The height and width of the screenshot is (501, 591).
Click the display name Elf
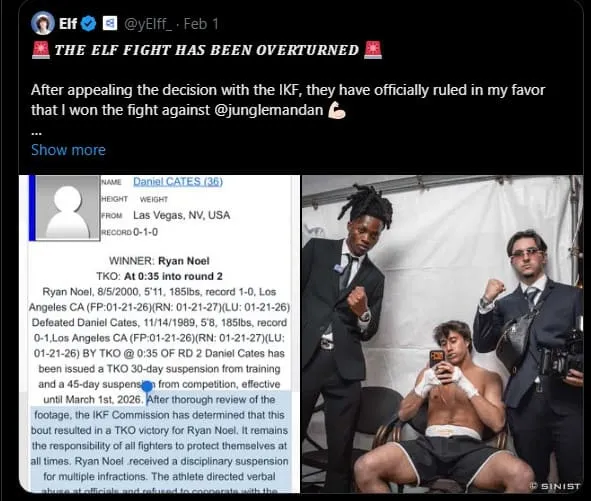(68, 24)
